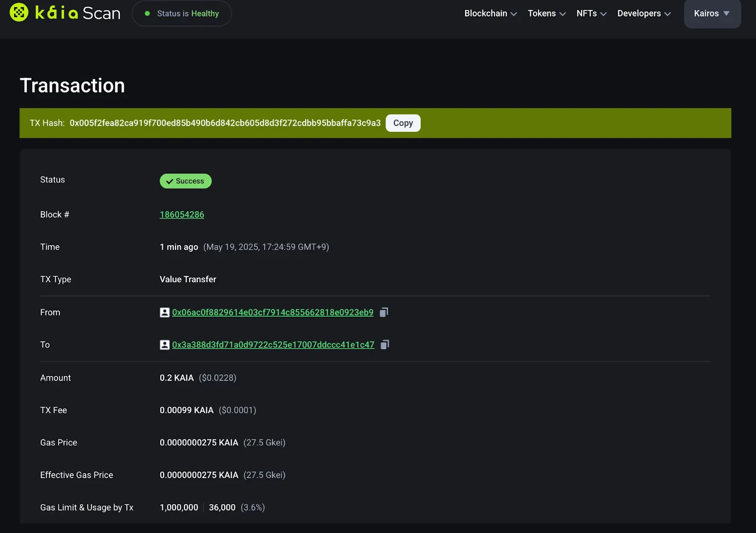The image size is (756, 533).
Task: Click the Kaia Scan logo icon
Action: 19,13
